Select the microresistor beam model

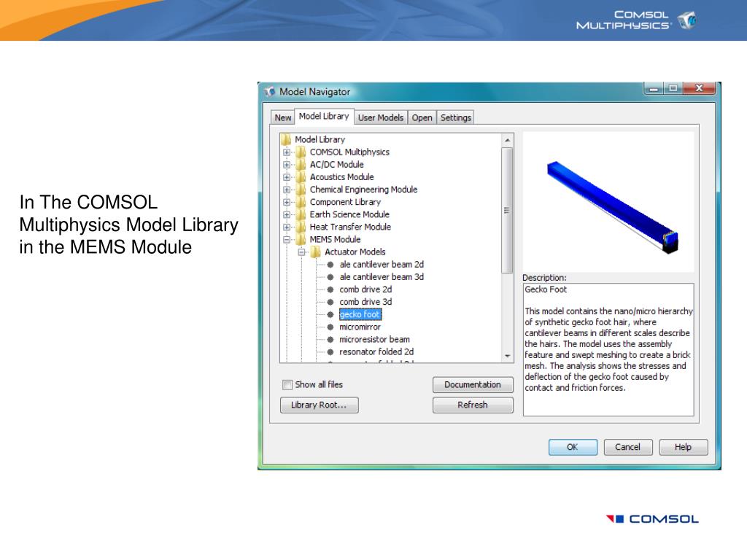[374, 340]
